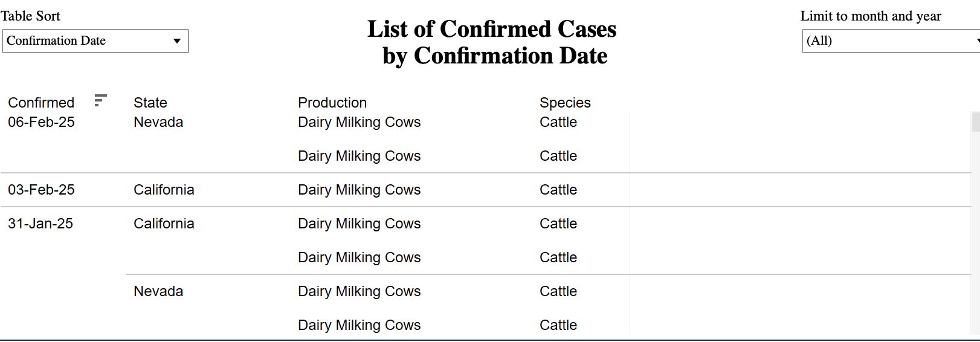Click the Table Sort label
Screen dimensions: 980x342
pyautogui.click(x=31, y=16)
